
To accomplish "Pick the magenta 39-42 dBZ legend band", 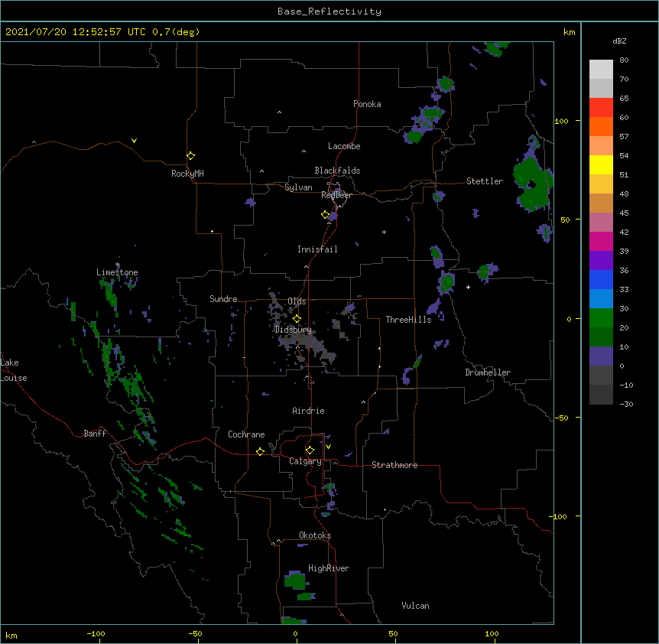I will 601,241.
